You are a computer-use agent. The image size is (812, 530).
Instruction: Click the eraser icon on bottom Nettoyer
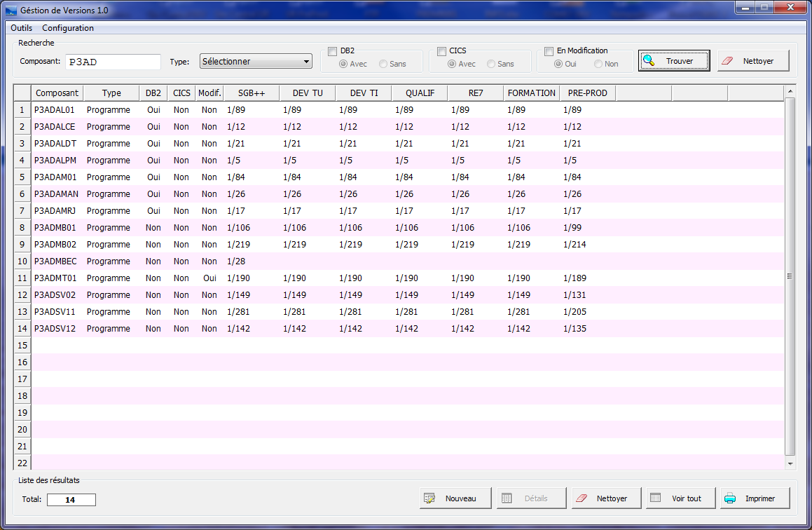coord(582,498)
